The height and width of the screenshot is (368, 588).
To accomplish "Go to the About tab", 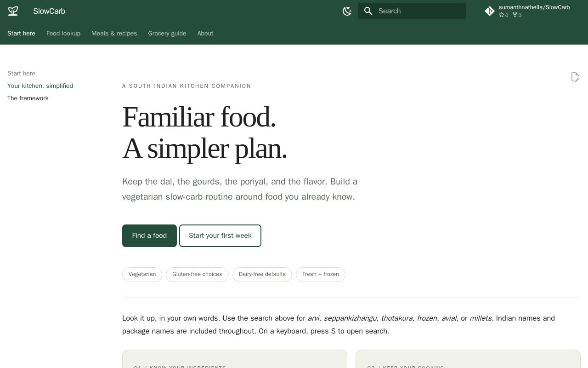I will [x=205, y=34].
